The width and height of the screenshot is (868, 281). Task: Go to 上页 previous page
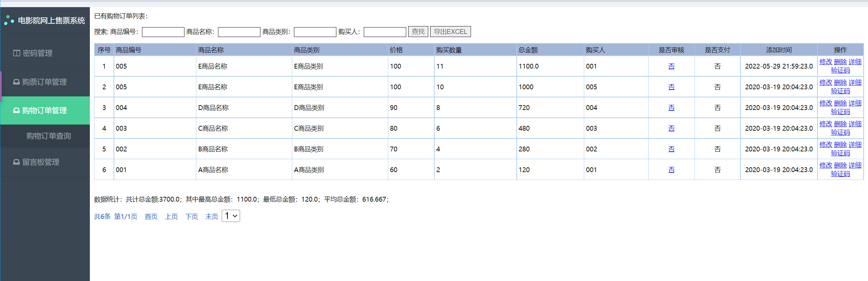point(171,217)
